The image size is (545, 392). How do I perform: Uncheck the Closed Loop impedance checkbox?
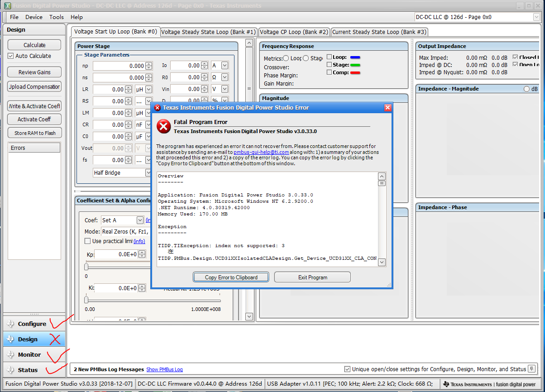click(x=516, y=57)
